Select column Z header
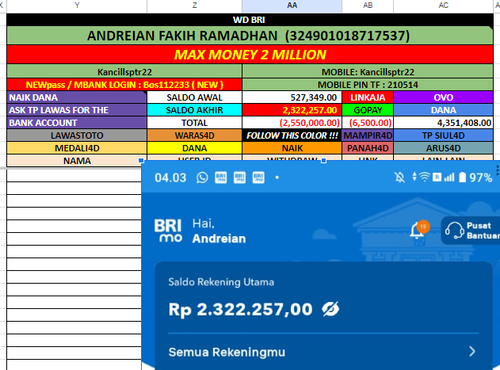500x370 pixels. tap(195, 5)
